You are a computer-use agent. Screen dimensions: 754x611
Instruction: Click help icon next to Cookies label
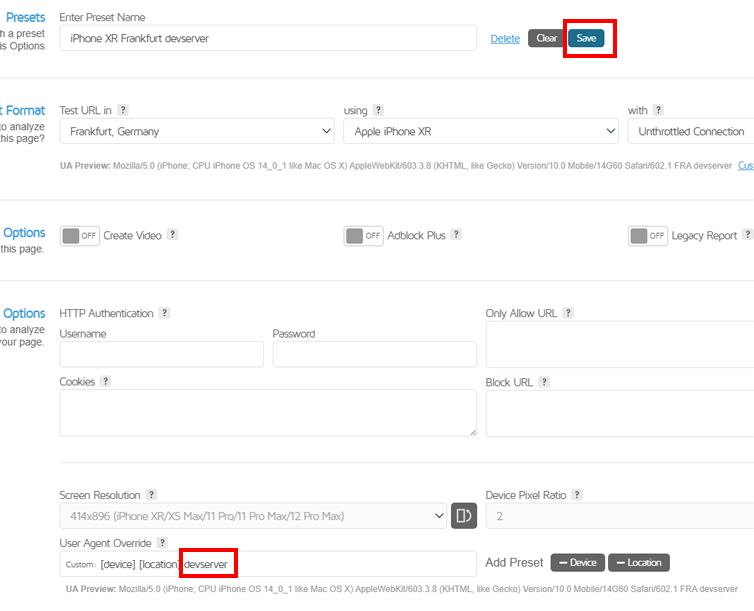pyautogui.click(x=105, y=381)
